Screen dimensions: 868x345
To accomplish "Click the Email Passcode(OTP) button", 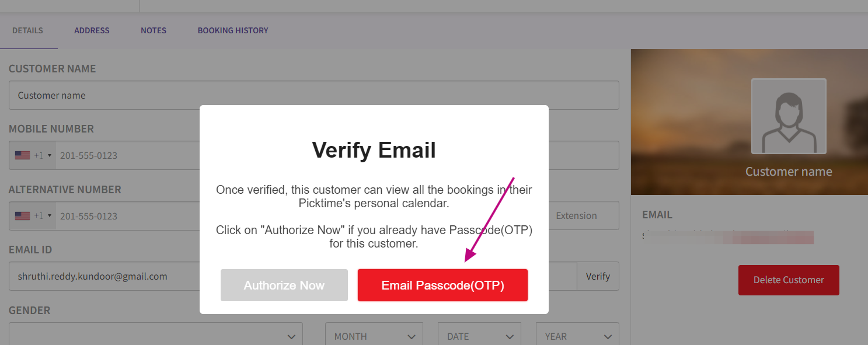I will click(442, 285).
